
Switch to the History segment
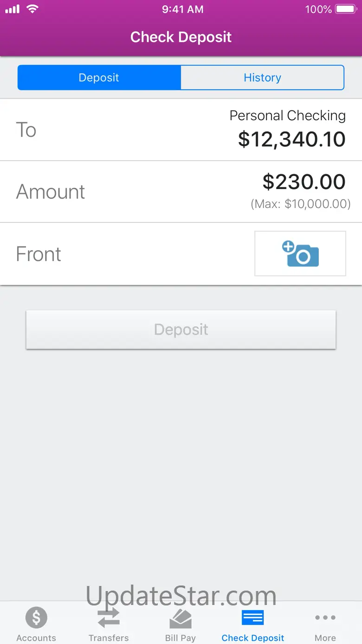tap(262, 78)
